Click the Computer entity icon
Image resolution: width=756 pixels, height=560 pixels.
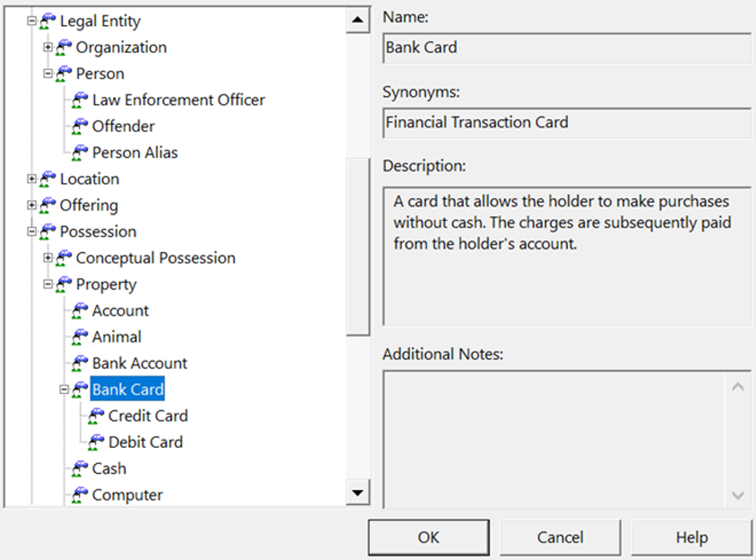point(80,495)
